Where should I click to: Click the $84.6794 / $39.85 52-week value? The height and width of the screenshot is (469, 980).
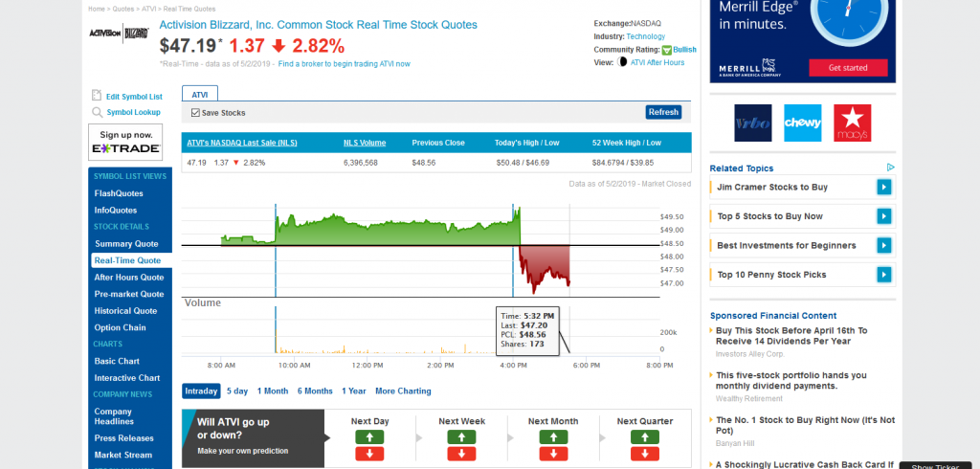[x=622, y=163]
